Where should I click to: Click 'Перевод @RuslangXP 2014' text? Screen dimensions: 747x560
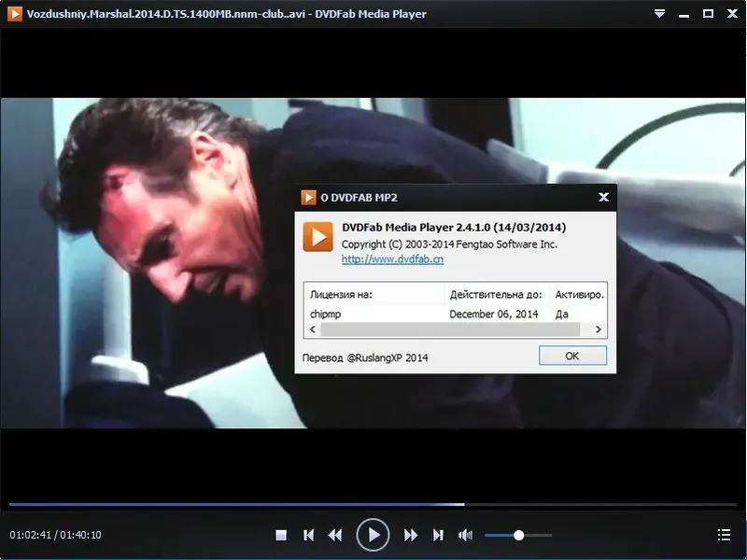(365, 357)
